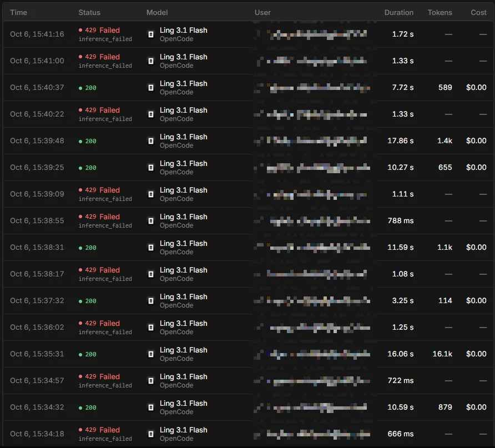
Task: Click the "788 ms" duration value
Action: coord(401,221)
